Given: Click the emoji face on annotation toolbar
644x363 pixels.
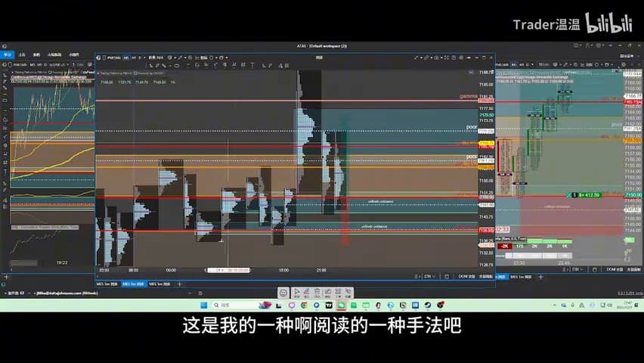Looking at the screenshot, I should tap(283, 293).
